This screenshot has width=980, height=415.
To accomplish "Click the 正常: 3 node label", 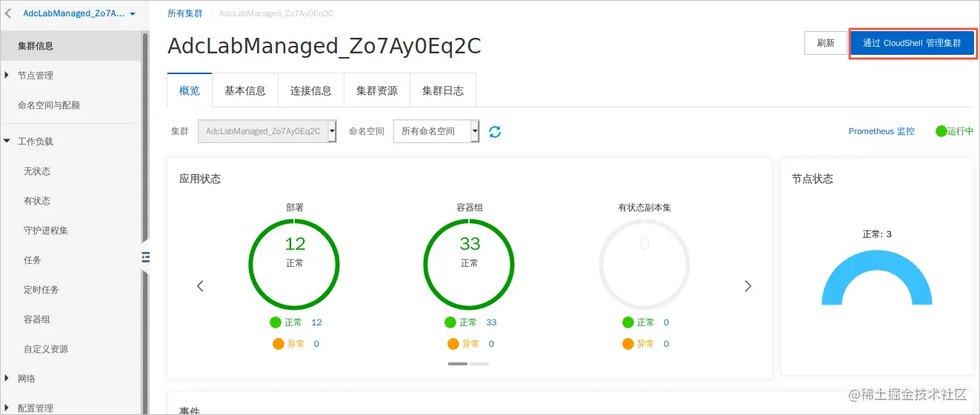I will 877,234.
